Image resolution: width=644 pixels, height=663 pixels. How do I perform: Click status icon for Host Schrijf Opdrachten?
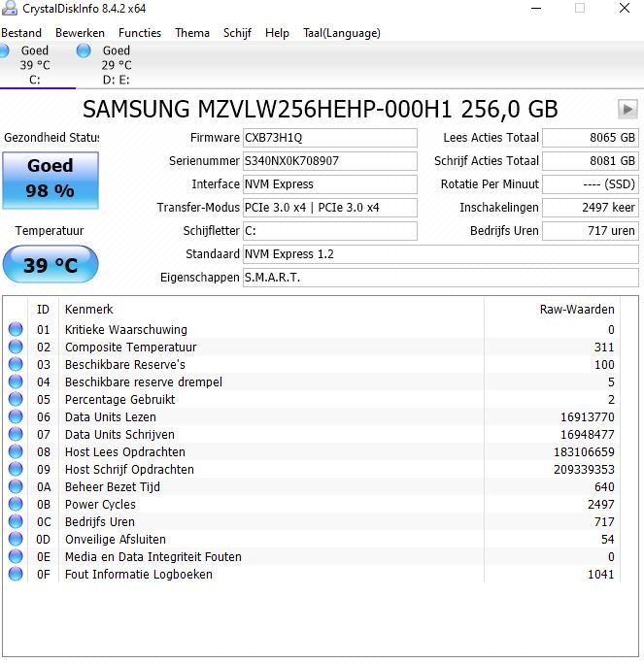(x=16, y=469)
